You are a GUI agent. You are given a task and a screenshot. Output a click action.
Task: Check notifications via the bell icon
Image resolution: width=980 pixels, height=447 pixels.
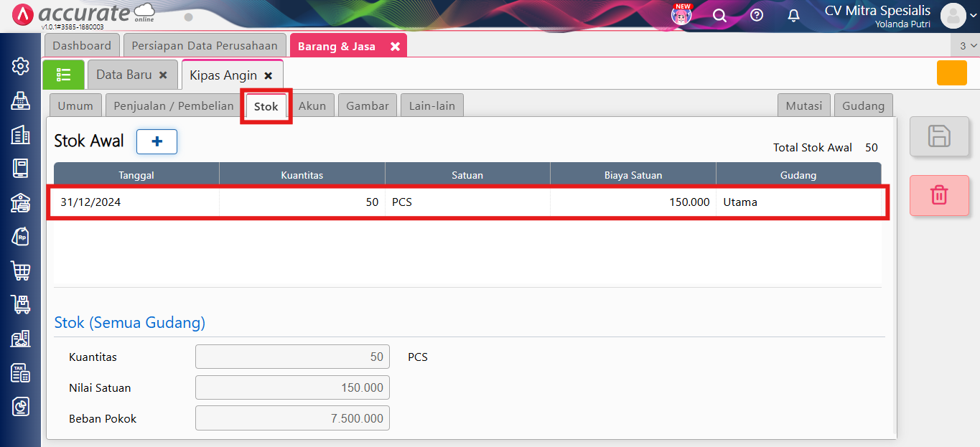[x=793, y=14]
